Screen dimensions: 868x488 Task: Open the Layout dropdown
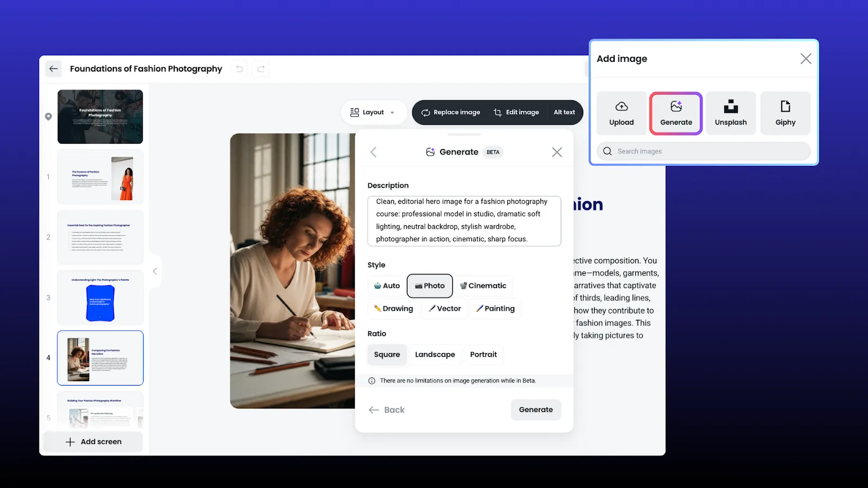click(373, 112)
